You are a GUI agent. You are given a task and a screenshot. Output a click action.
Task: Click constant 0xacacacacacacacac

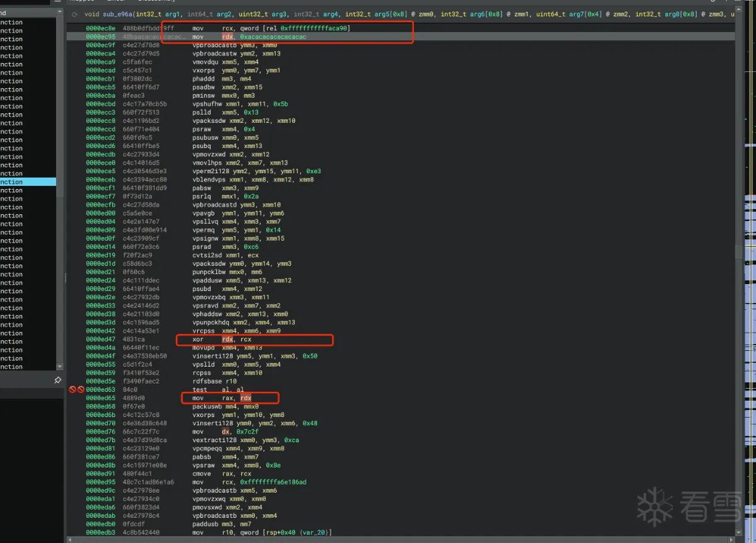tap(273, 37)
